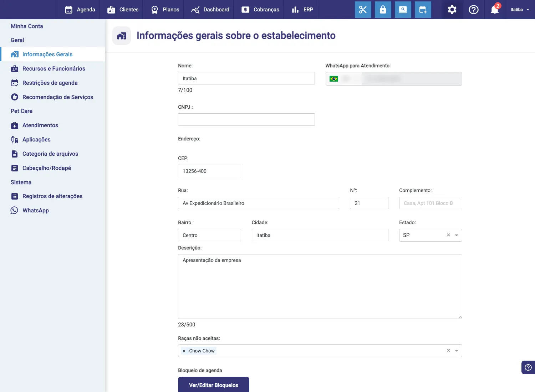This screenshot has width=535, height=392.
Task: Click the Agenda calendar icon
Action: tap(69, 10)
